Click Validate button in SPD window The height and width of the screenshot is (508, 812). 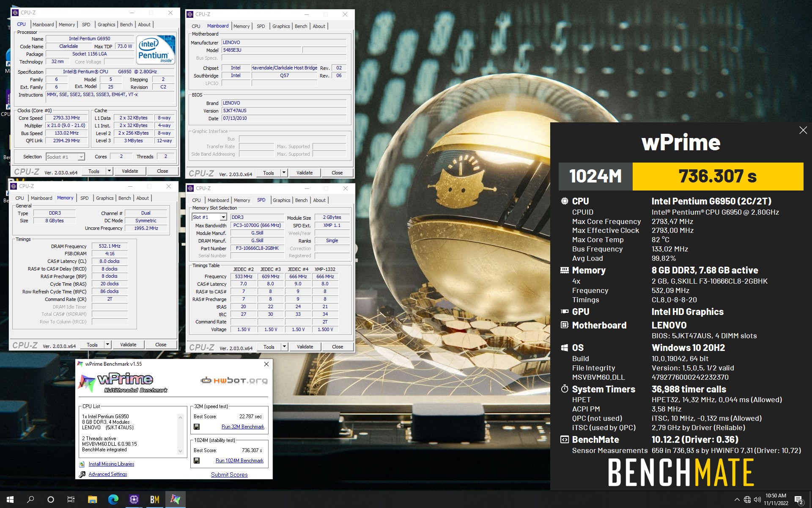pos(305,347)
